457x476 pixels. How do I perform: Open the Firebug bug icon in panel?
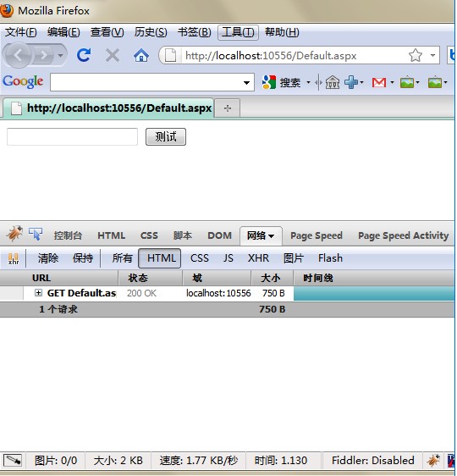click(14, 234)
